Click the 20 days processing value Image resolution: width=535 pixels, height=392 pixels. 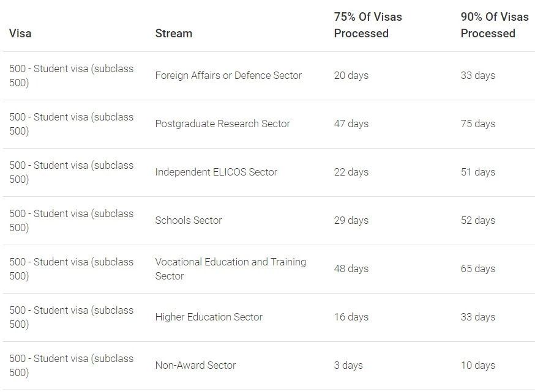coord(351,75)
